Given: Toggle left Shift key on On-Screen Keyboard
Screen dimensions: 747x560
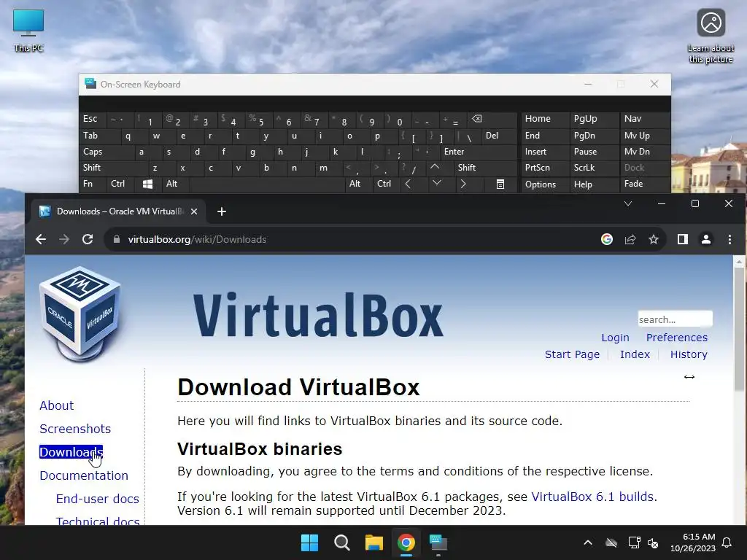Looking at the screenshot, I should point(113,168).
